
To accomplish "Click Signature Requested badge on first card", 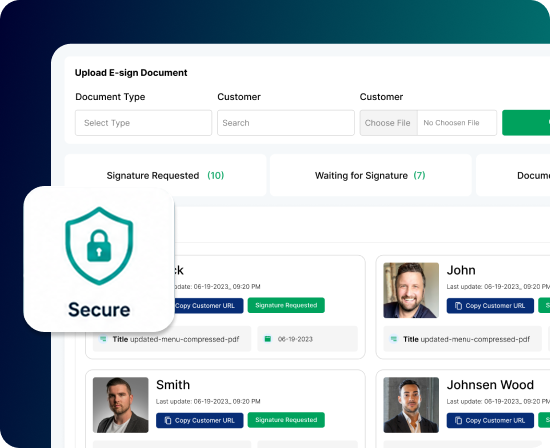I will pos(286,305).
